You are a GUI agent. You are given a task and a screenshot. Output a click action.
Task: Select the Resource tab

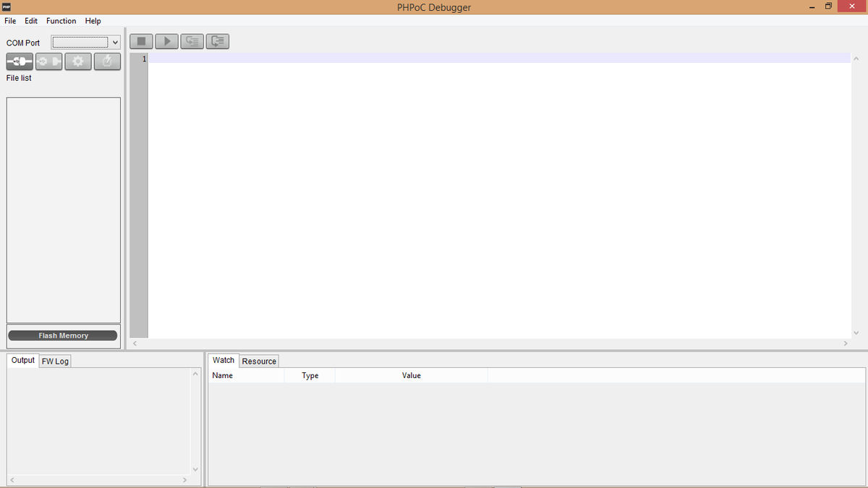(x=259, y=361)
